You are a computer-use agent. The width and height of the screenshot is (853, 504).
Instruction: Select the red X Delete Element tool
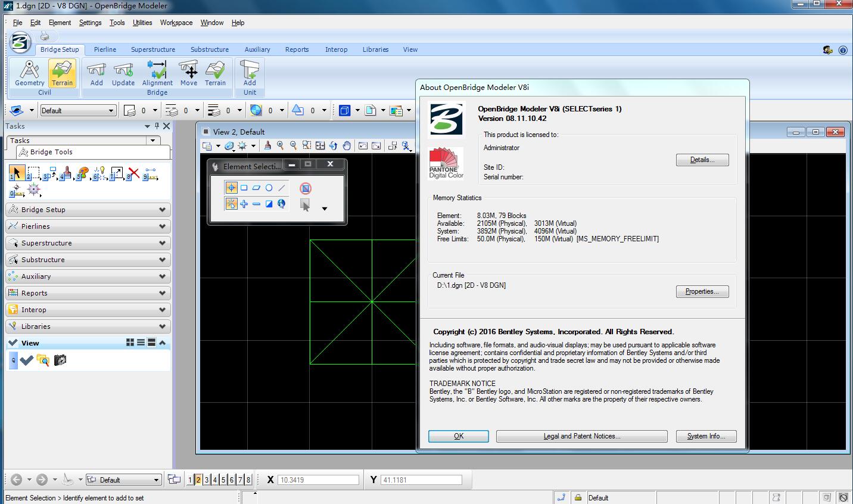(x=133, y=173)
